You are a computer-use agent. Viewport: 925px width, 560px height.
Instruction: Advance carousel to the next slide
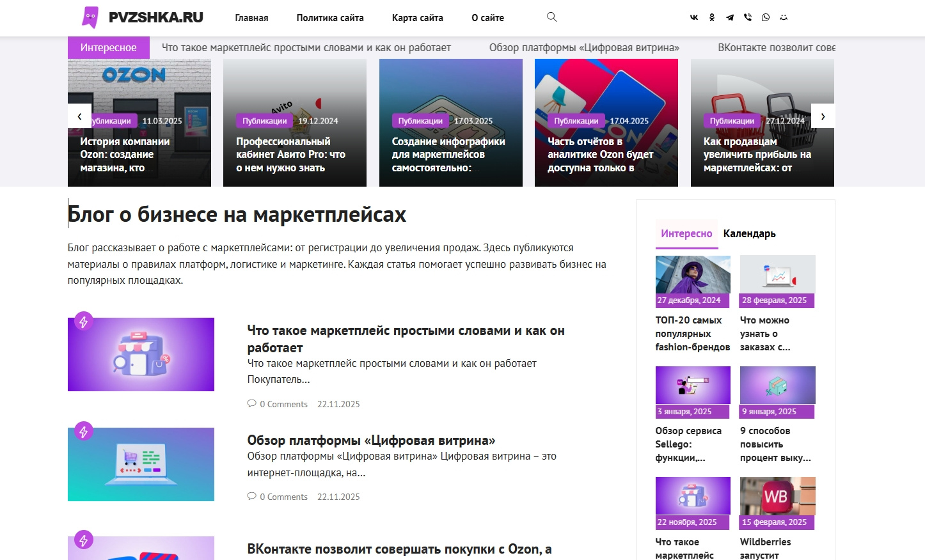coord(823,116)
